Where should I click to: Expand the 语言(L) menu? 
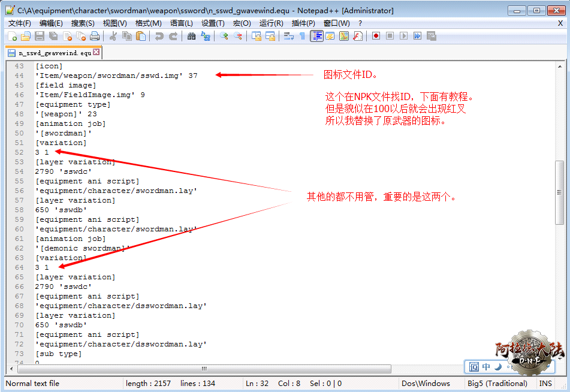click(x=181, y=23)
